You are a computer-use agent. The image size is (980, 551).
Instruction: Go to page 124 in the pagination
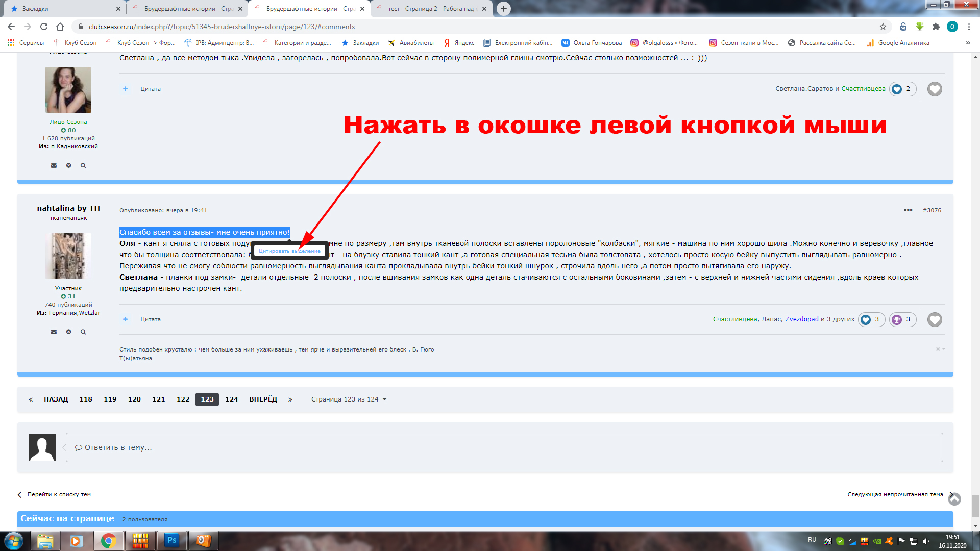point(232,399)
